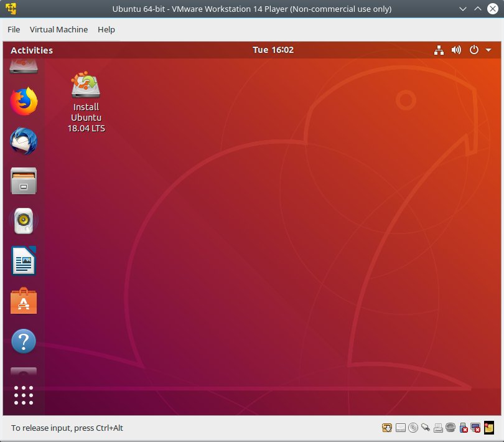504x442 pixels.
Task: Click the virtual sound device status icon
Action: click(x=451, y=428)
